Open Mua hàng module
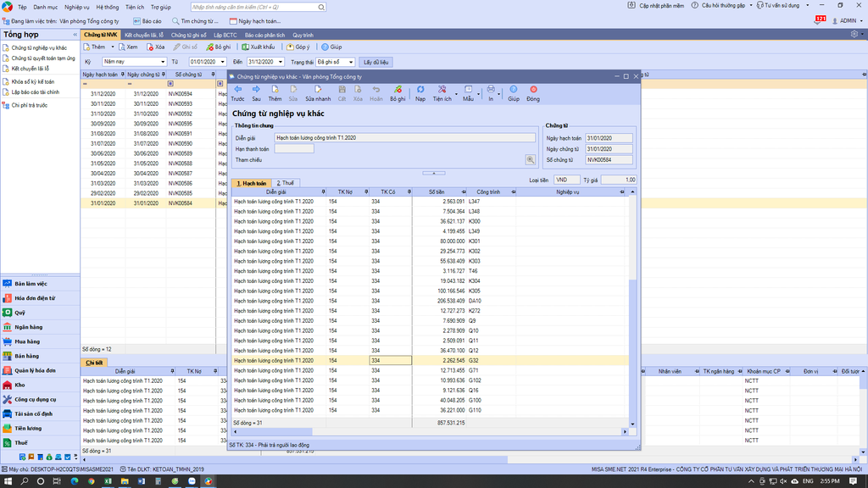 40,341
